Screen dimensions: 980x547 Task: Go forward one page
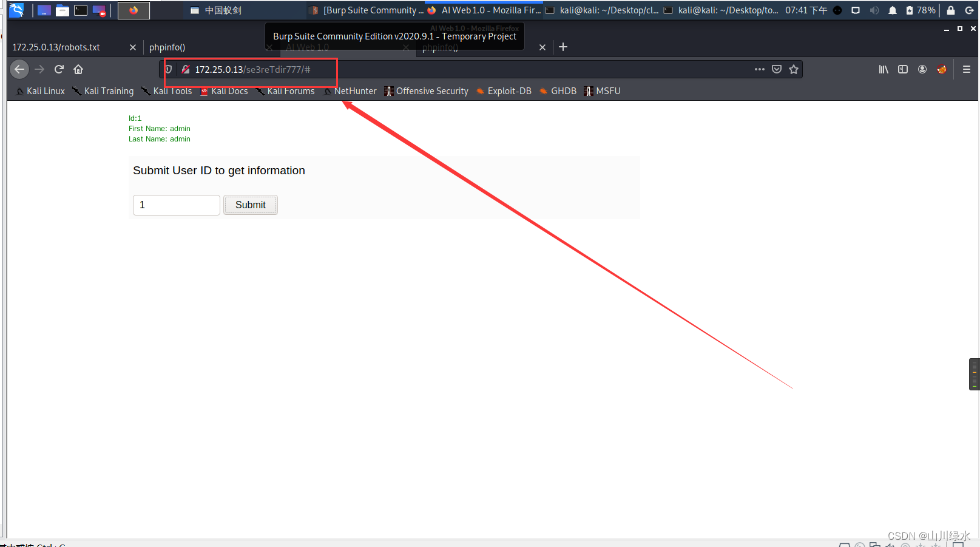click(39, 69)
